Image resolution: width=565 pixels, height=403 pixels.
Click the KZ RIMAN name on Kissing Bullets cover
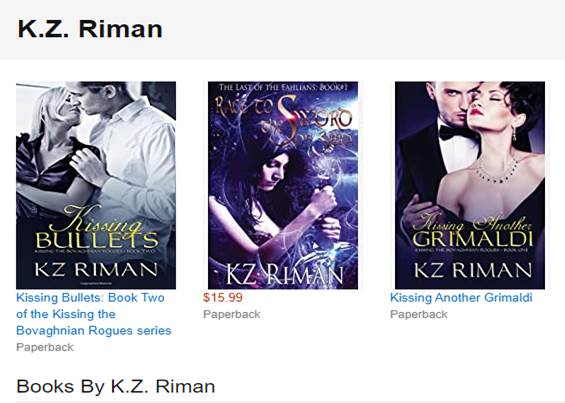[96, 269]
